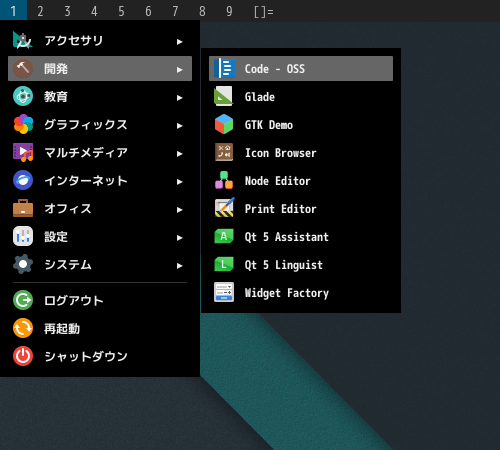The width and height of the screenshot is (500, 450).
Task: Click the red シャットダウン power icon
Action: coord(23,356)
